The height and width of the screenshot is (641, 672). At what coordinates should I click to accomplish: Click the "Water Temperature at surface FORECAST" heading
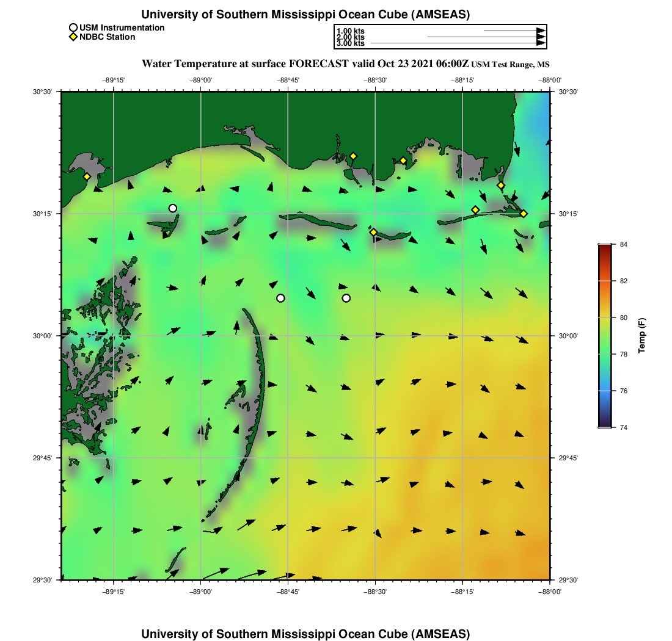click(244, 64)
